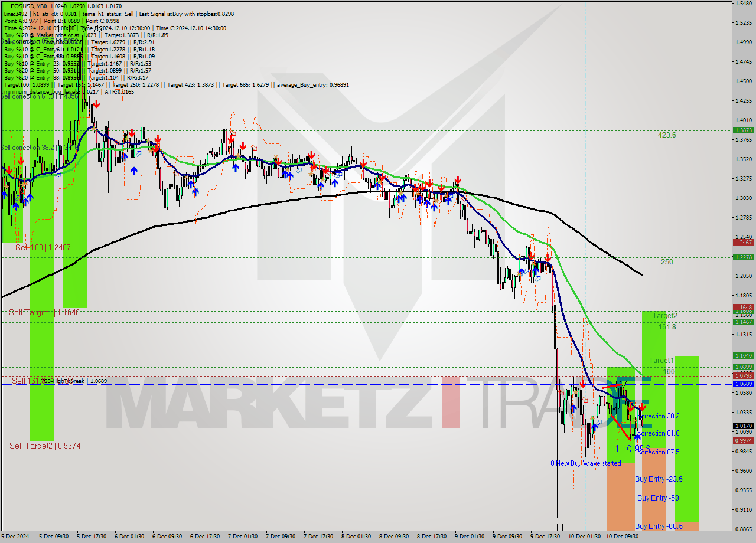Click the EOSUSD,M30 symbol title
The width and height of the screenshot is (756, 543).
[28, 6]
